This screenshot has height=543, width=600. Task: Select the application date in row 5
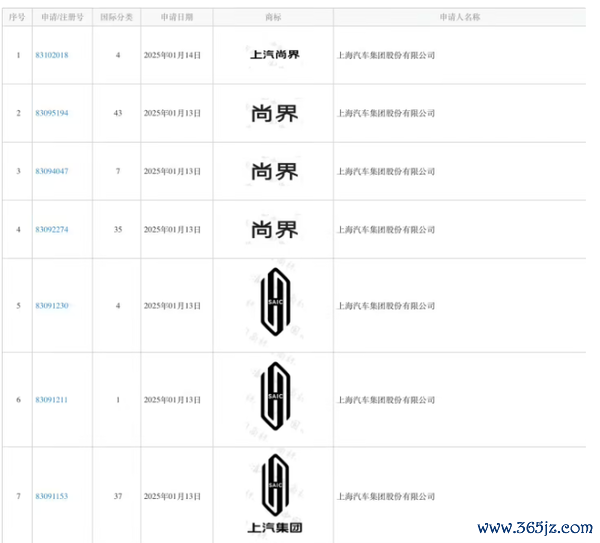(172, 305)
